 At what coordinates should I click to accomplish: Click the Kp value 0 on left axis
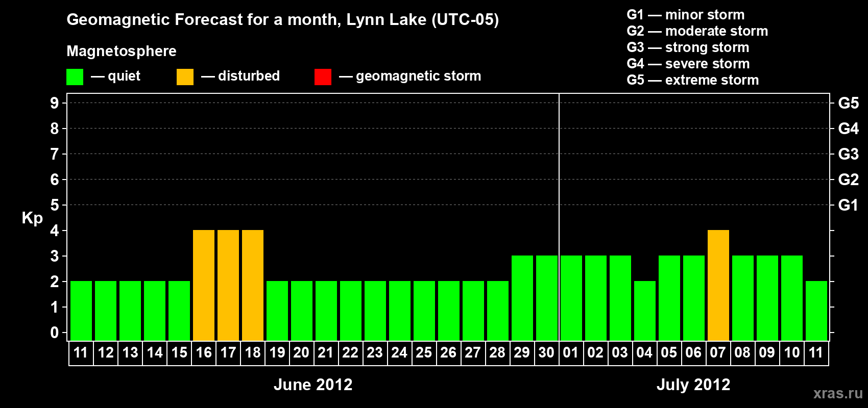[55, 333]
